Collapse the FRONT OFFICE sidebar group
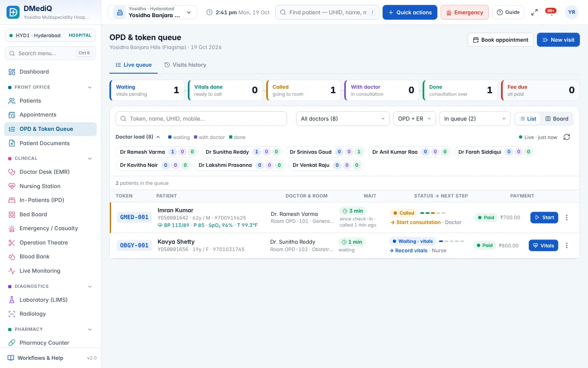588x368 pixels. coord(51,87)
